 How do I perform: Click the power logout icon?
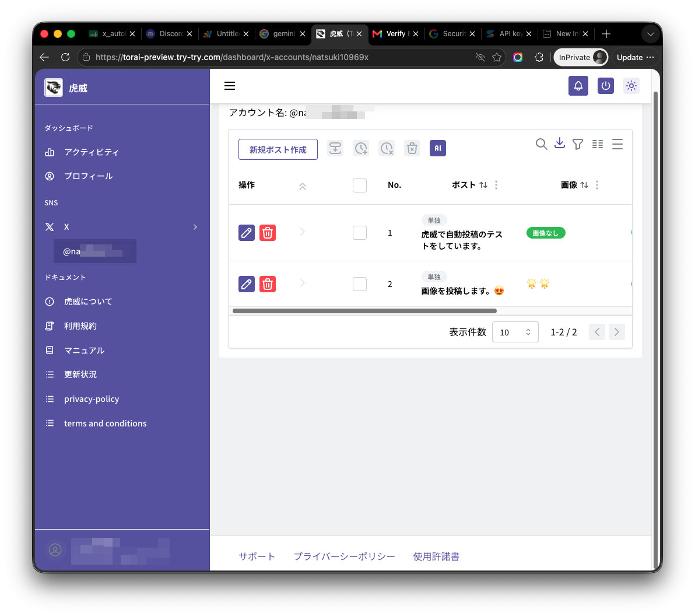point(605,86)
